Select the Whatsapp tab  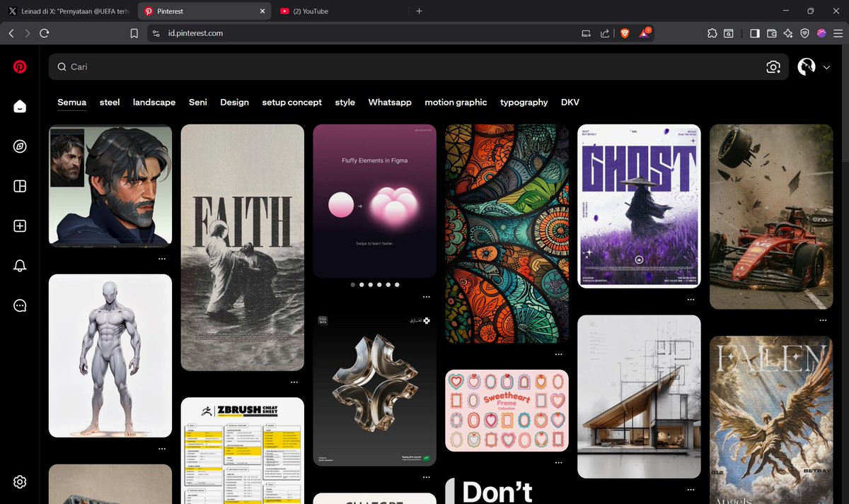click(x=390, y=102)
